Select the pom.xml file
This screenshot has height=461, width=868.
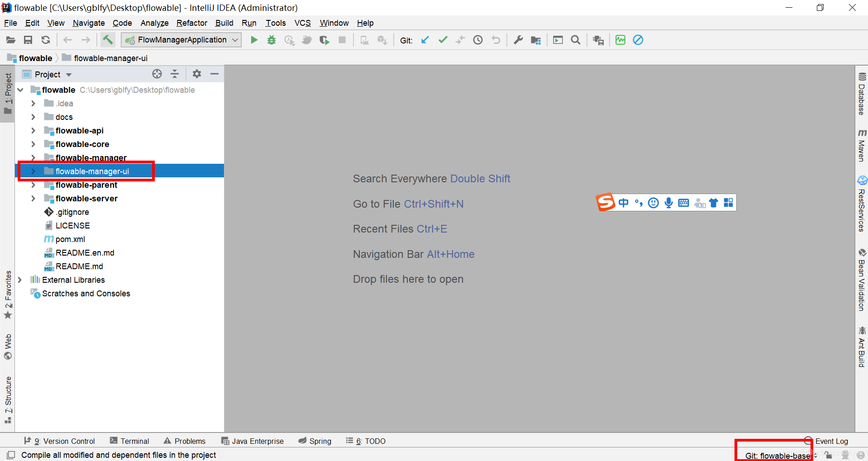(70, 239)
